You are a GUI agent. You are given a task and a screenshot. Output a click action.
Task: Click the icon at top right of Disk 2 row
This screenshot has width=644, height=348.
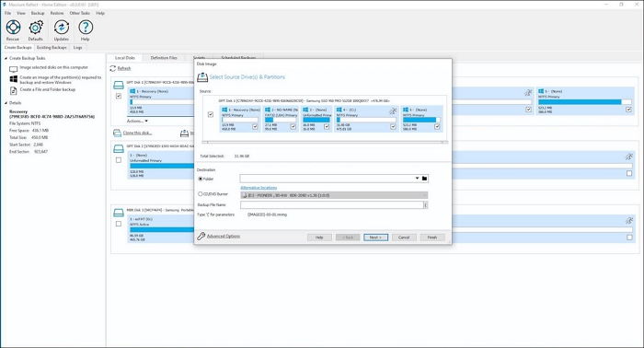(x=628, y=157)
